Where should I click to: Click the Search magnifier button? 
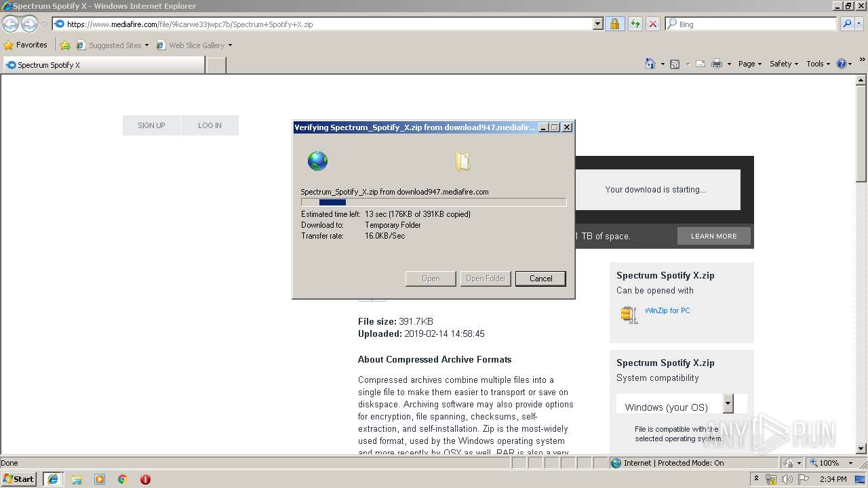pyautogui.click(x=847, y=24)
